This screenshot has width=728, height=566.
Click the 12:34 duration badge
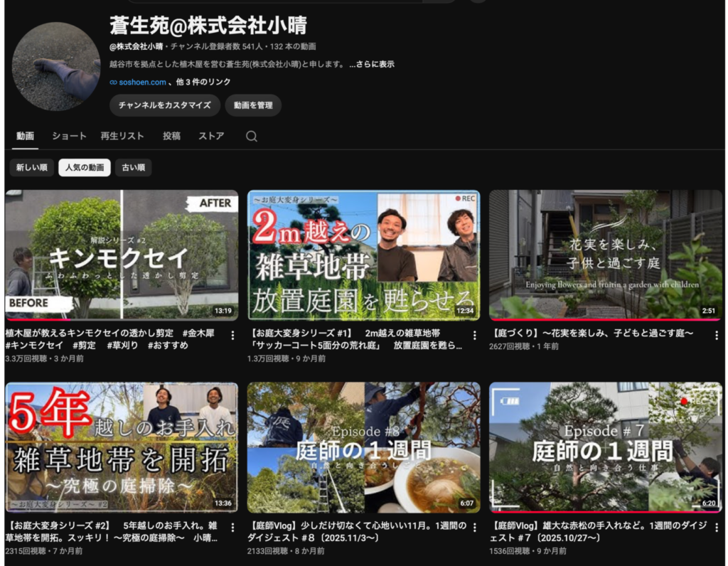coord(465,311)
